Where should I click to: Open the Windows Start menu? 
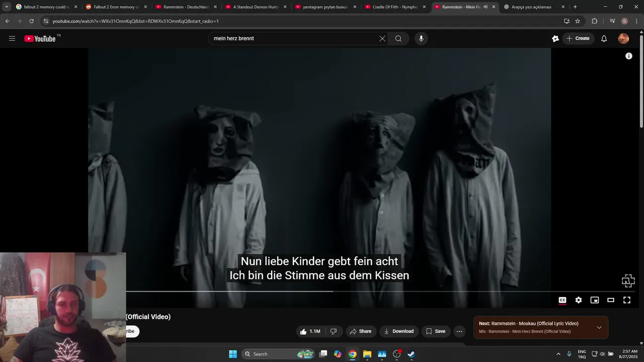233,354
